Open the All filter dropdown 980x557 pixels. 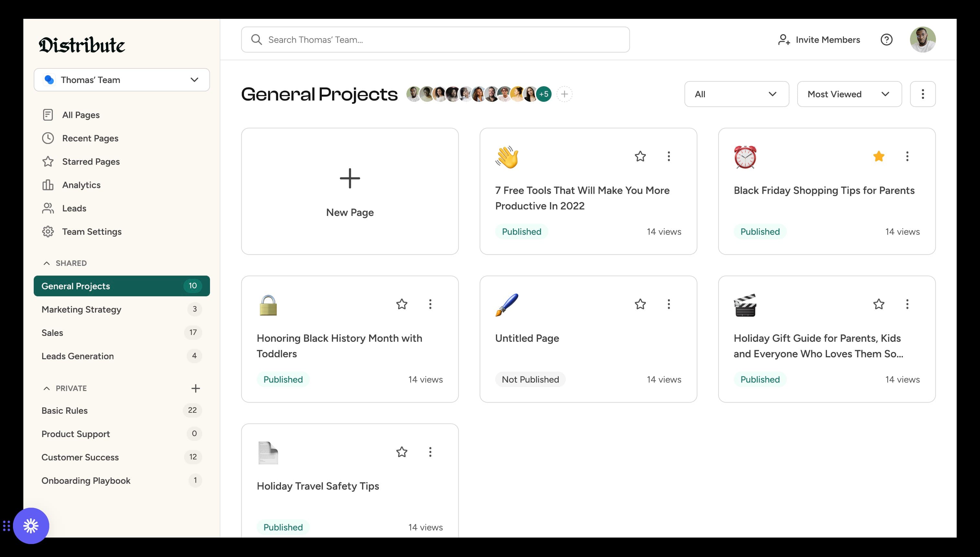(736, 94)
